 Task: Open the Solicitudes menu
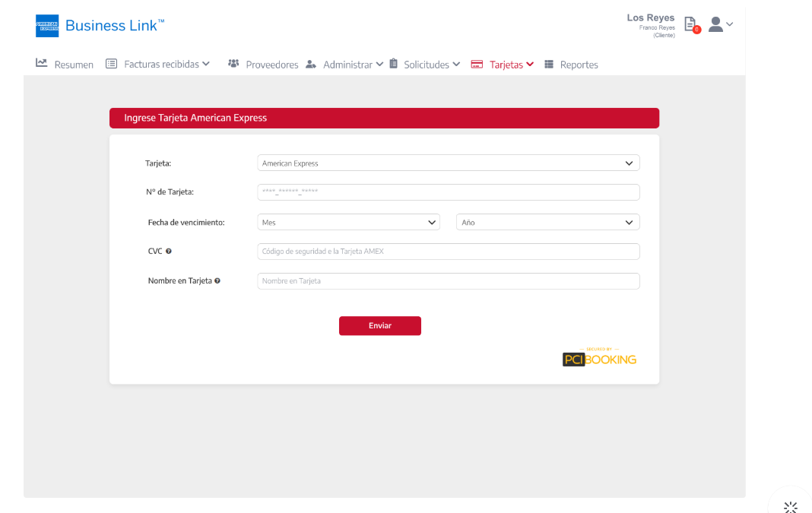(425, 65)
